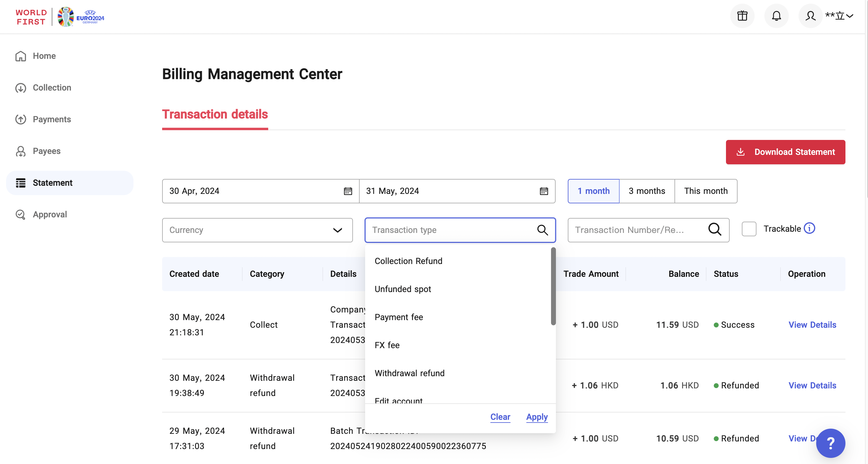Open the notifications bell
Image resolution: width=868 pixels, height=464 pixels.
(x=776, y=16)
